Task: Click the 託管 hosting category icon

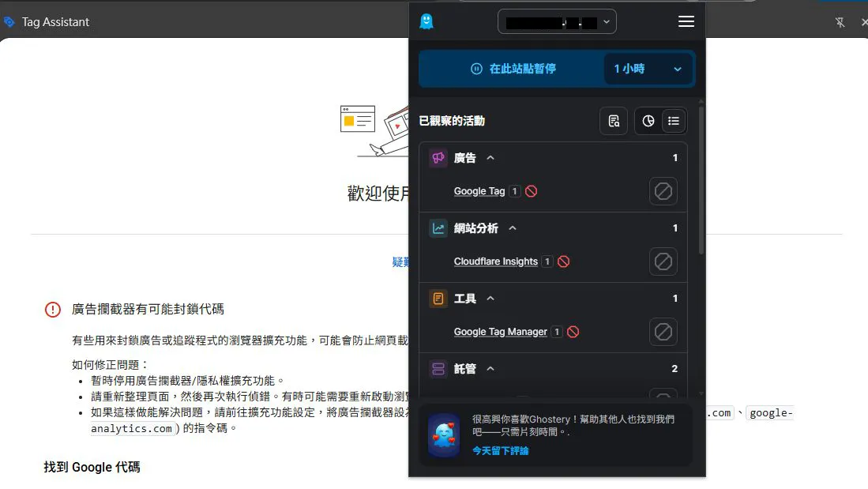Action: [x=438, y=369]
